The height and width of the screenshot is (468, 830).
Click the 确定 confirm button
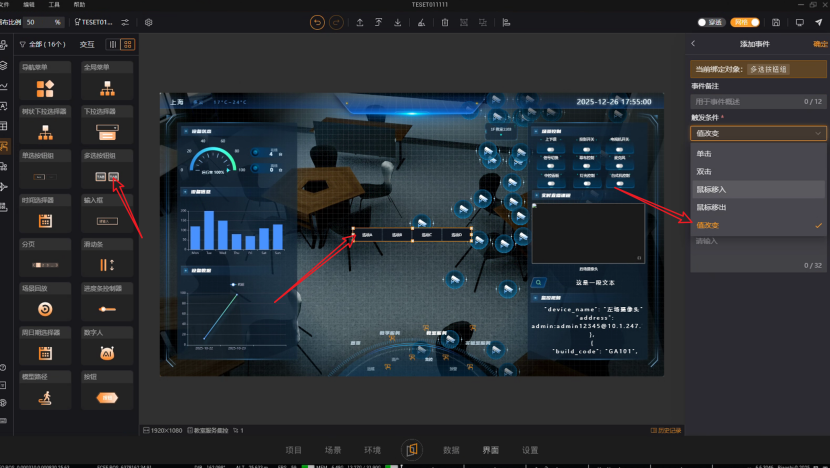820,44
